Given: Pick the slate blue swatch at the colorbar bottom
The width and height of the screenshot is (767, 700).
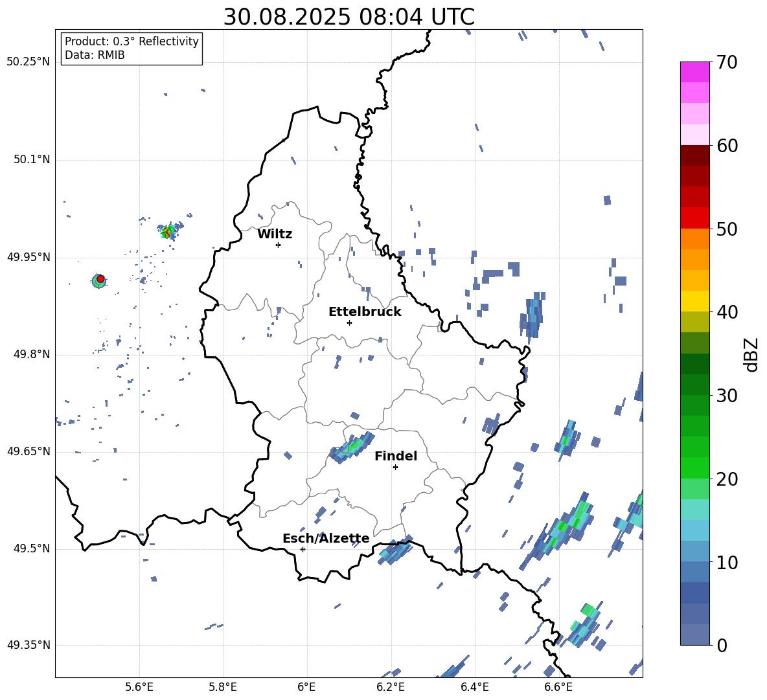Looking at the screenshot, I should [694, 635].
